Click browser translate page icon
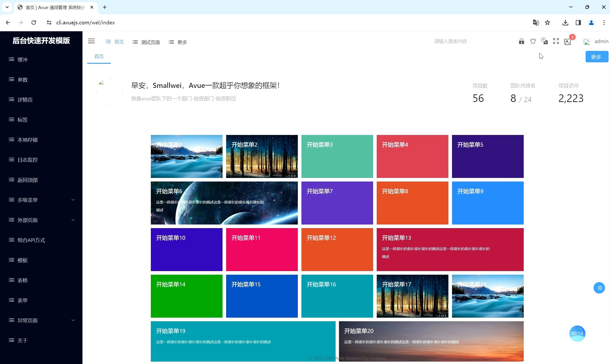 coord(536,22)
